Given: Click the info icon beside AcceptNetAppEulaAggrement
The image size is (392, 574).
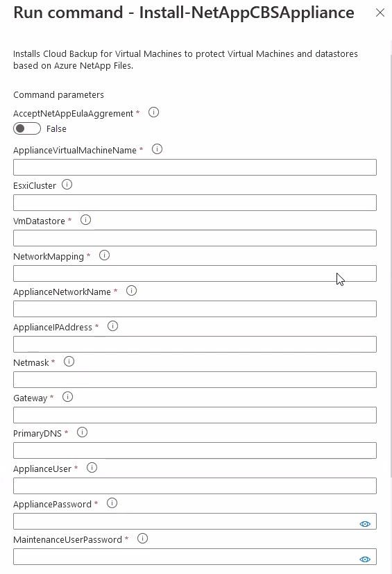Looking at the screenshot, I should coord(154,112).
